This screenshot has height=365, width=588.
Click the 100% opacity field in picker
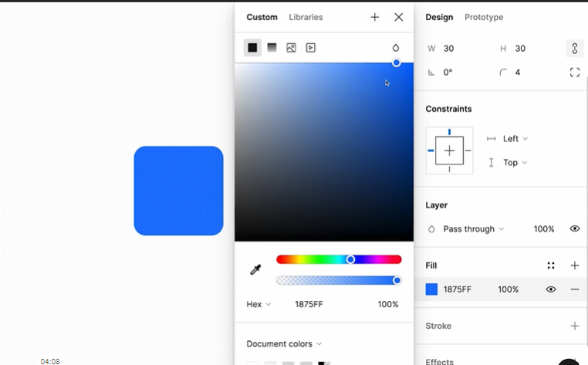(x=387, y=304)
